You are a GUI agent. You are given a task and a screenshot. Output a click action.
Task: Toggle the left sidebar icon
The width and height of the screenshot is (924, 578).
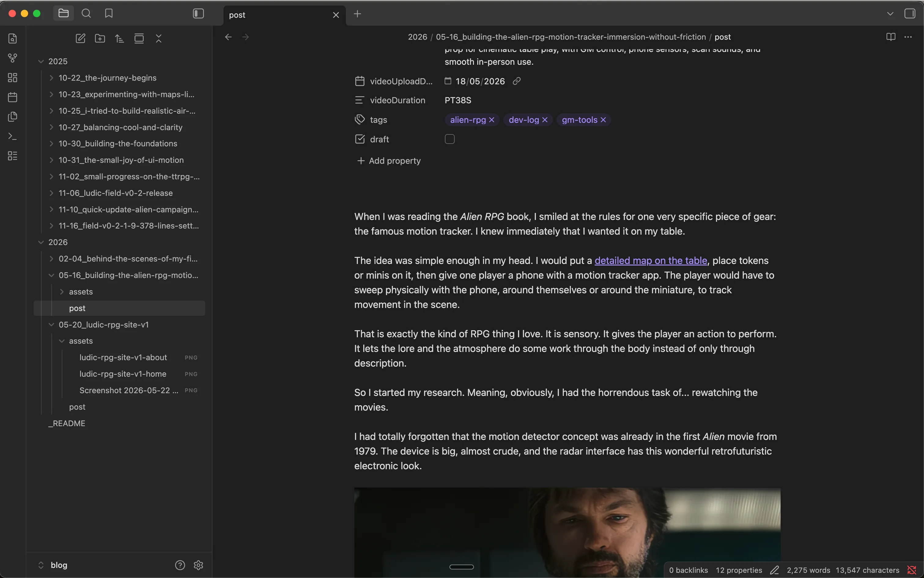(198, 13)
